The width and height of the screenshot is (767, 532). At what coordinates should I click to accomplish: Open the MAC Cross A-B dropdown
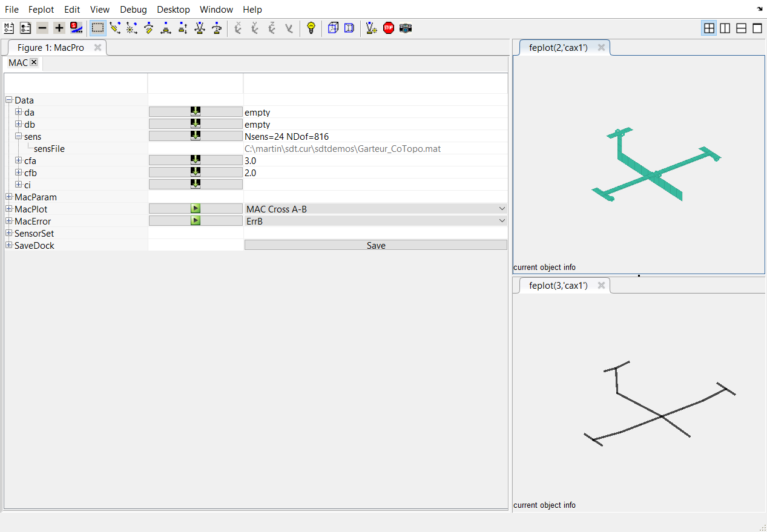375,209
